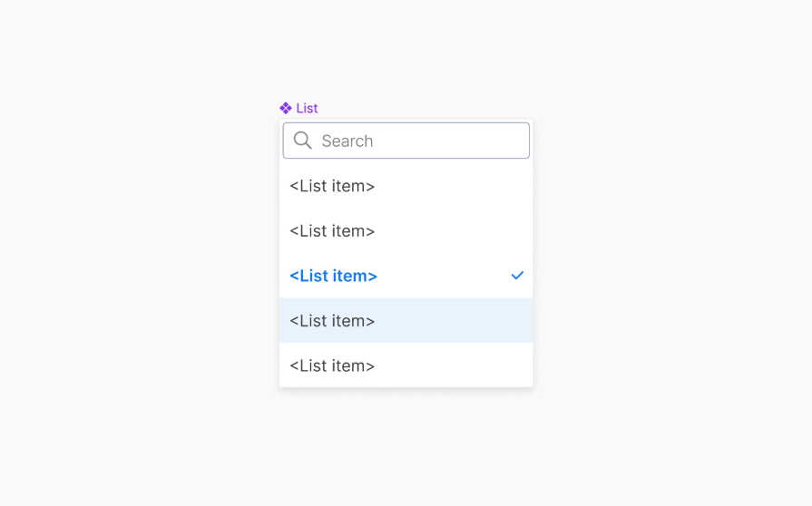Choose the light-blue highlighted list item

coord(332,321)
